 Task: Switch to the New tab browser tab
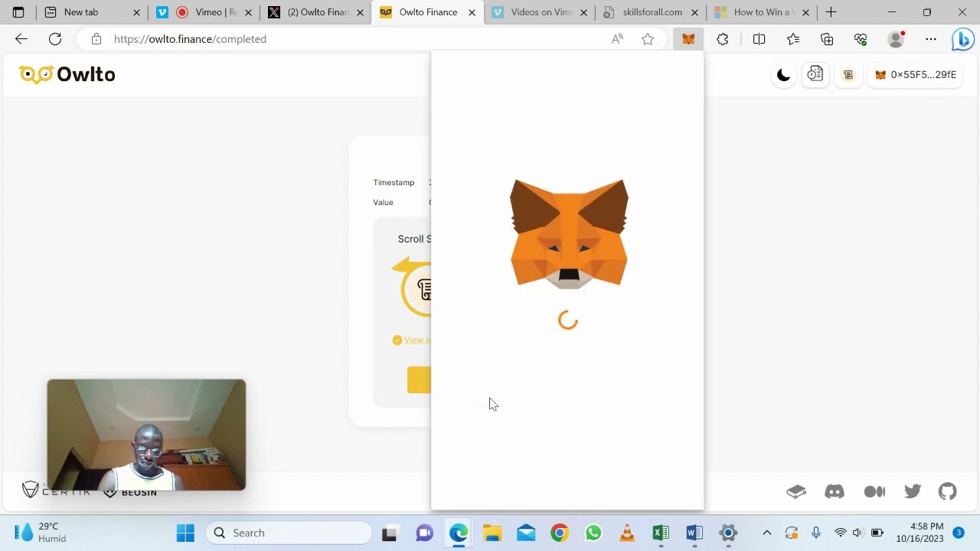[92, 12]
